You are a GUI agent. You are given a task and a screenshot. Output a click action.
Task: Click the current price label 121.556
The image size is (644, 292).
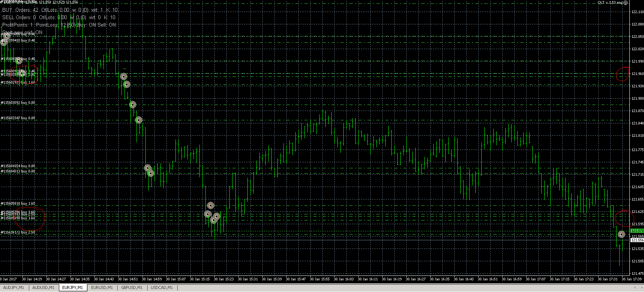point(637,240)
